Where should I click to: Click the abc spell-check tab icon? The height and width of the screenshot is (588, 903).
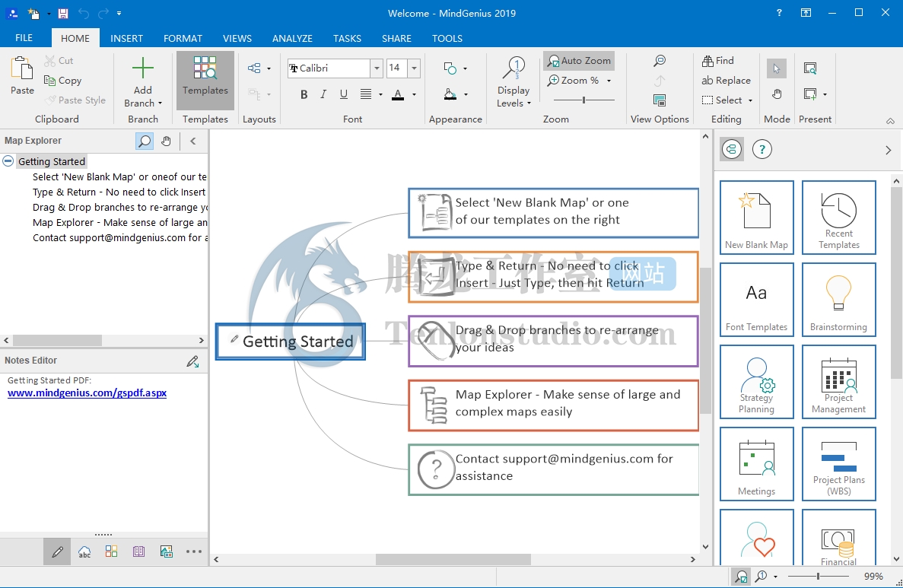click(x=84, y=551)
